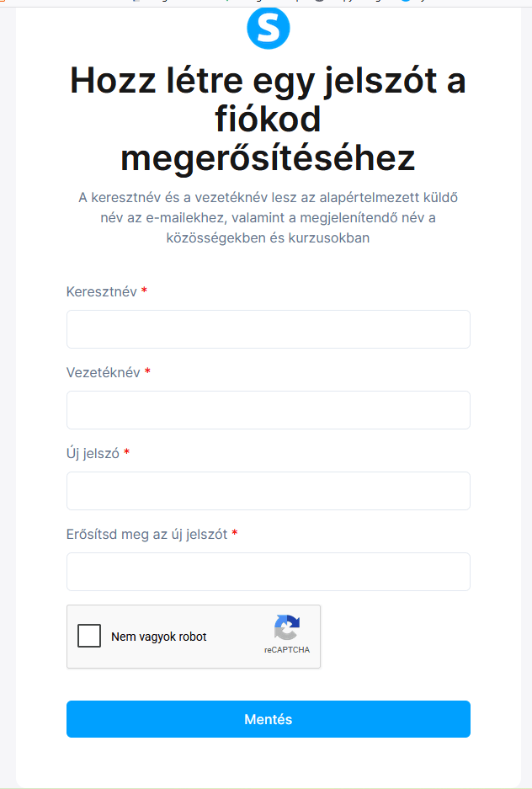This screenshot has height=789, width=532.
Task: Click the Hozz létre egy jelszót heading
Action: pyautogui.click(x=268, y=120)
